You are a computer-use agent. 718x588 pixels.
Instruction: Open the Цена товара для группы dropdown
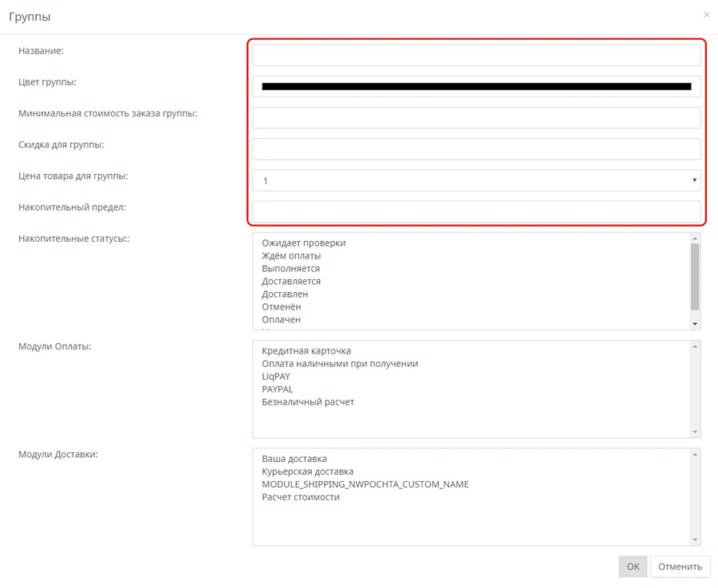[476, 180]
